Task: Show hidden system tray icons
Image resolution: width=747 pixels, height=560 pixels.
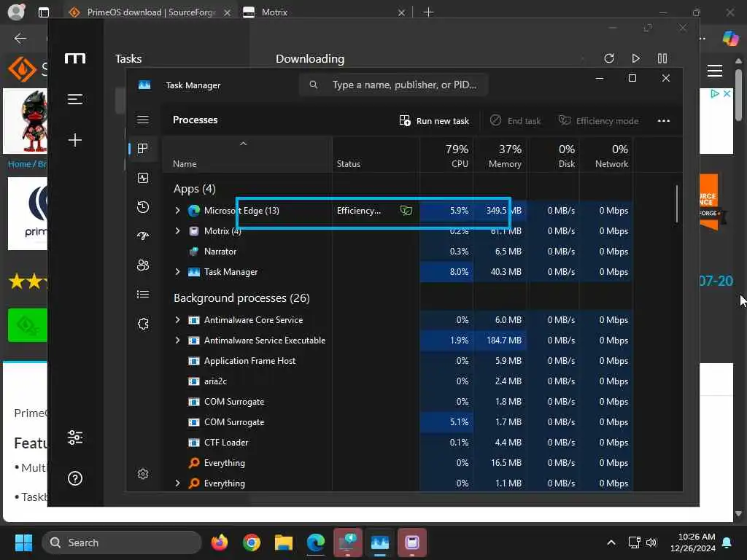Action: [x=611, y=542]
